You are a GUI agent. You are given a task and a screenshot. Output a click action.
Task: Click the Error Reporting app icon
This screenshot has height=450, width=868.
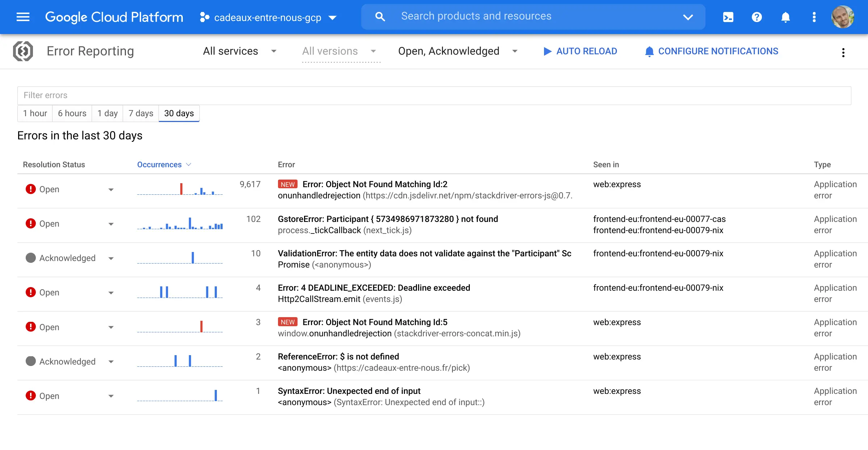click(x=23, y=52)
